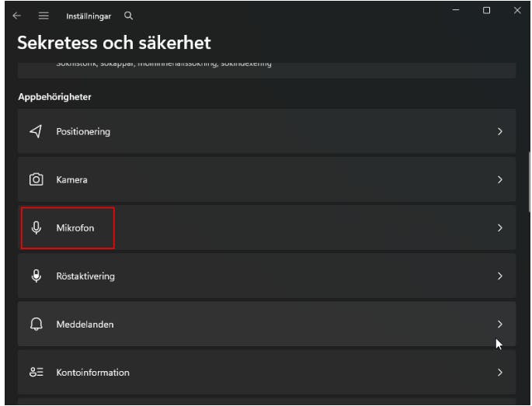This screenshot has width=532, height=406.
Task: Click the Kamera camera icon
Action: coord(36,180)
